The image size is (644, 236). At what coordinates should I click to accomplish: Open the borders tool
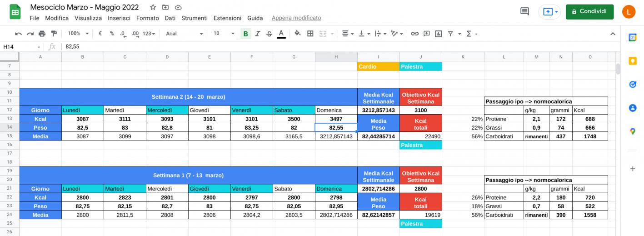coord(310,34)
